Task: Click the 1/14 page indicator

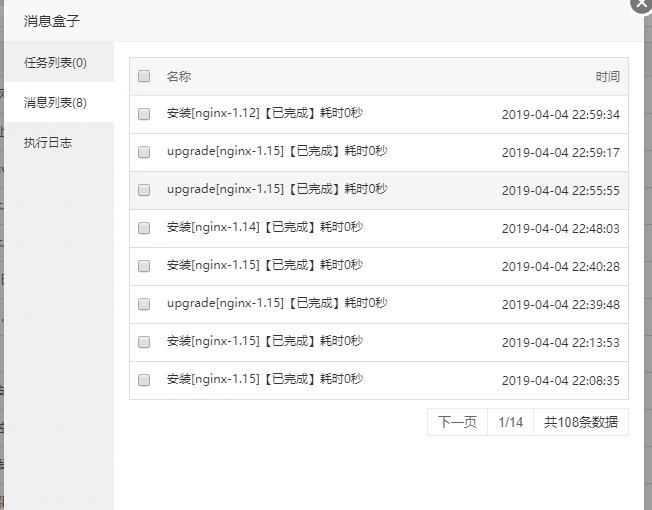Action: pyautogui.click(x=511, y=423)
